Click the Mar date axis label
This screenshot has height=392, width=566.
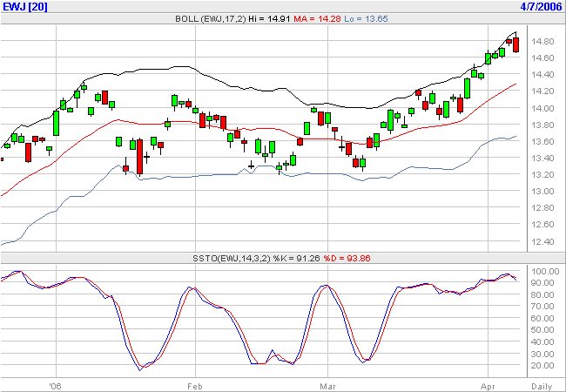click(x=327, y=387)
